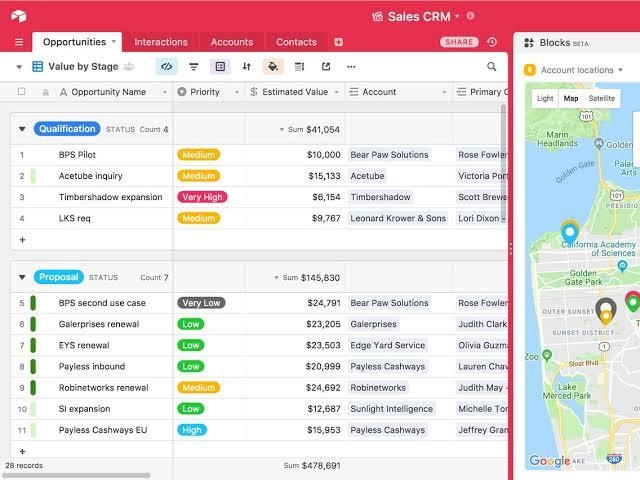The height and width of the screenshot is (480, 640).
Task: Open the row color paint bucket
Action: coord(273,67)
